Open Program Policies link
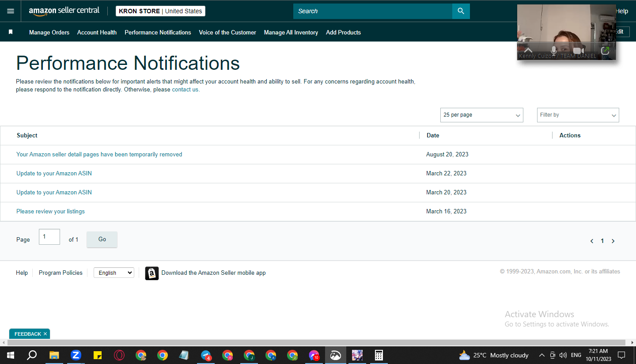Image resolution: width=636 pixels, height=364 pixels. 61,273
